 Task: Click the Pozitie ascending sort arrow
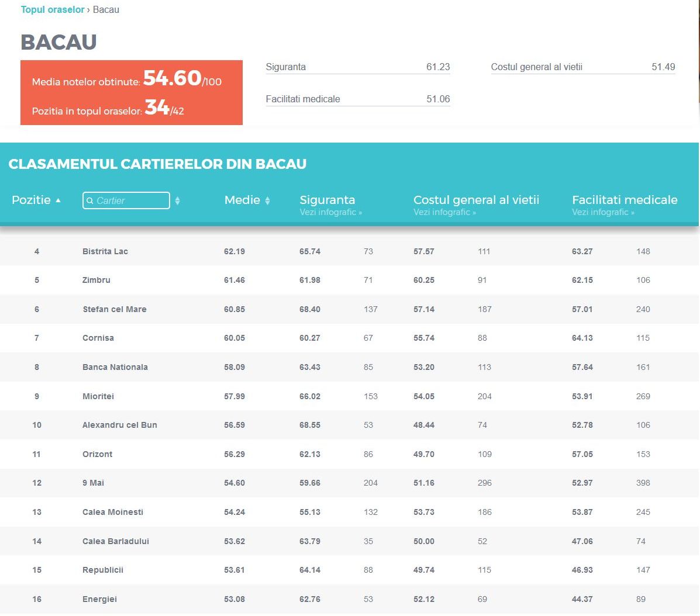tap(58, 200)
